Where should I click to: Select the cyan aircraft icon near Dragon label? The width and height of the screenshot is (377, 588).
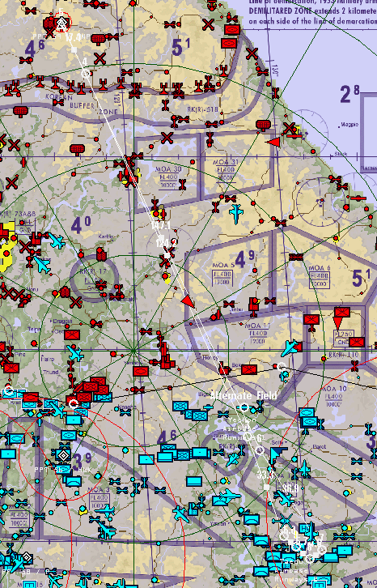[x=74, y=354]
